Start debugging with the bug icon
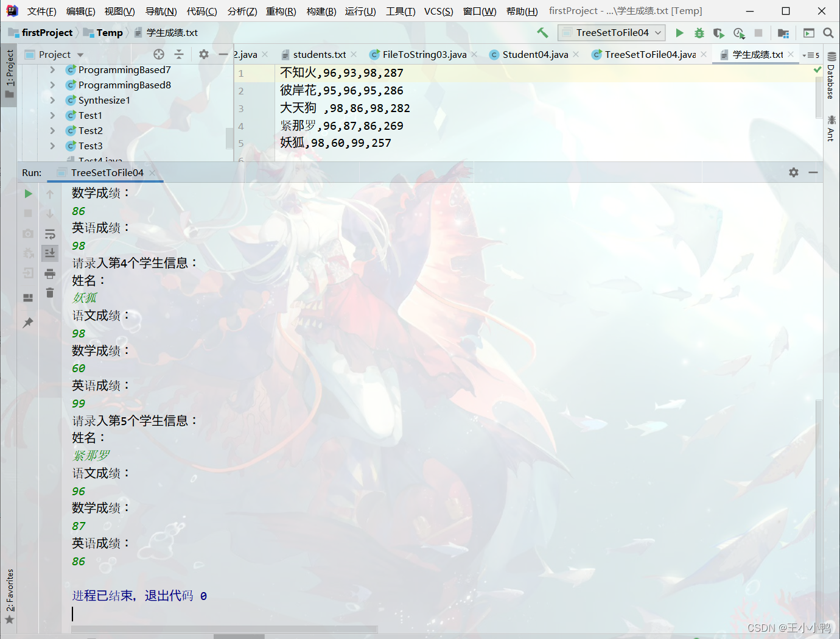The image size is (840, 639). pos(699,33)
